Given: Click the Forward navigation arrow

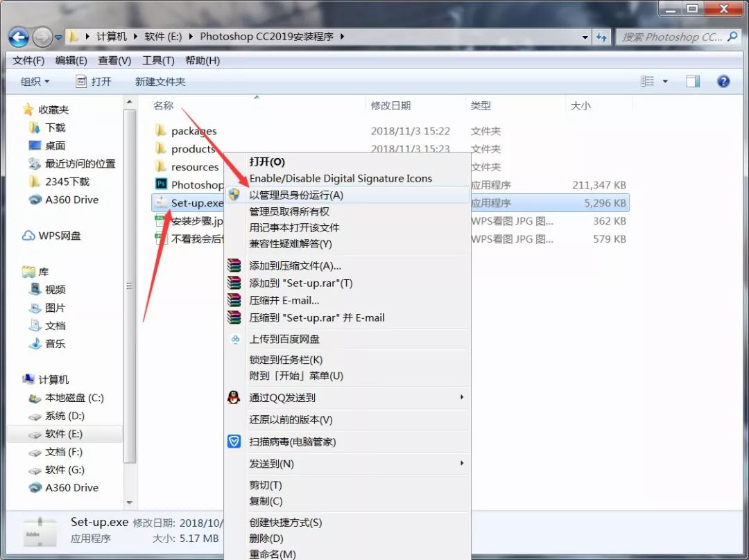Looking at the screenshot, I should (42, 37).
